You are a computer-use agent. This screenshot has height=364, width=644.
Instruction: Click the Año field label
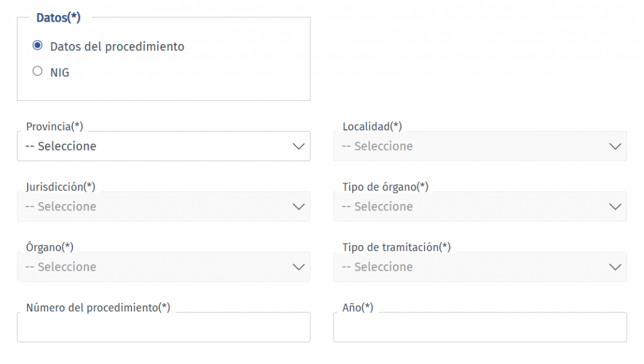pyautogui.click(x=358, y=307)
